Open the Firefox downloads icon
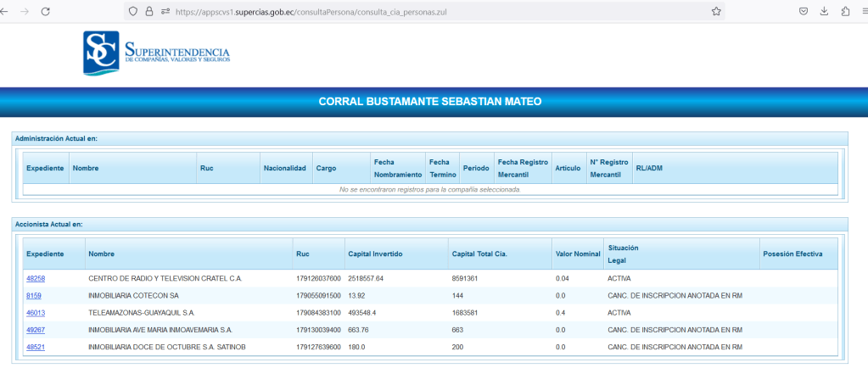Viewport: 868px width, 368px height. tap(824, 11)
